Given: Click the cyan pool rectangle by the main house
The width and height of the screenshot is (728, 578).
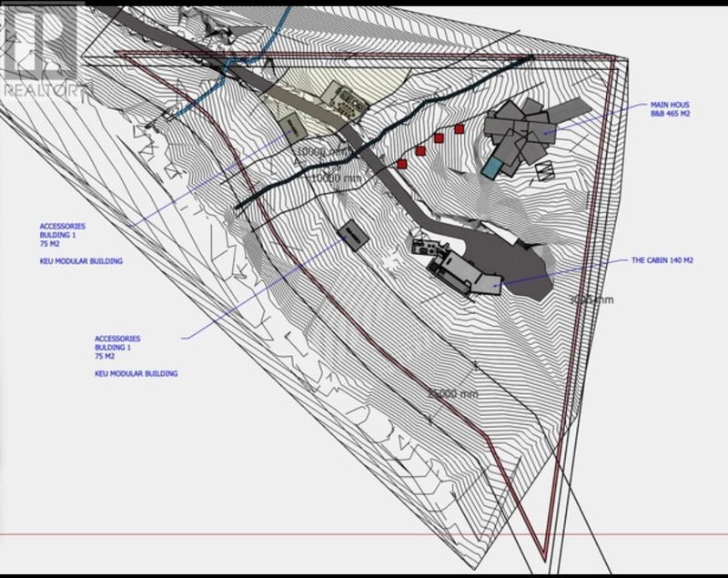Looking at the screenshot, I should 492,167.
